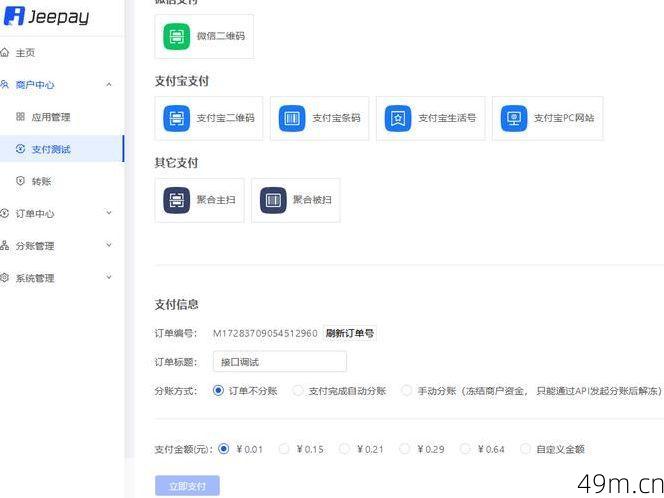
Task: Open the 主页 home icon
Action: click(x=4, y=53)
